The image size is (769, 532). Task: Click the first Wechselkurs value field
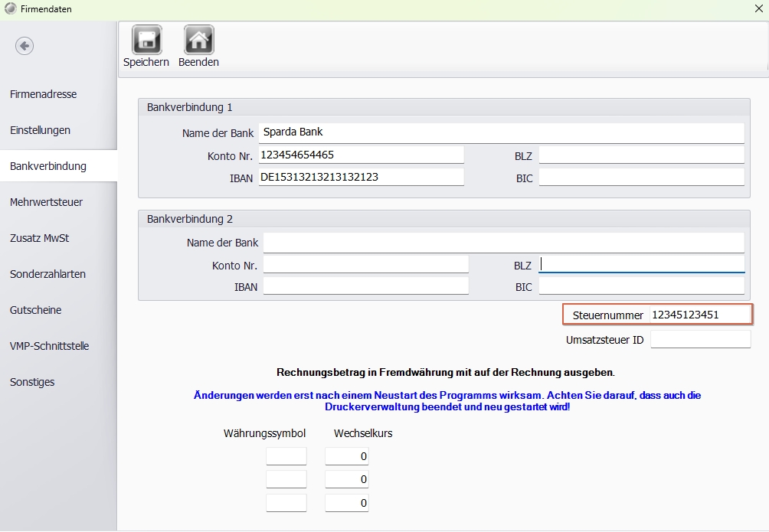point(347,456)
